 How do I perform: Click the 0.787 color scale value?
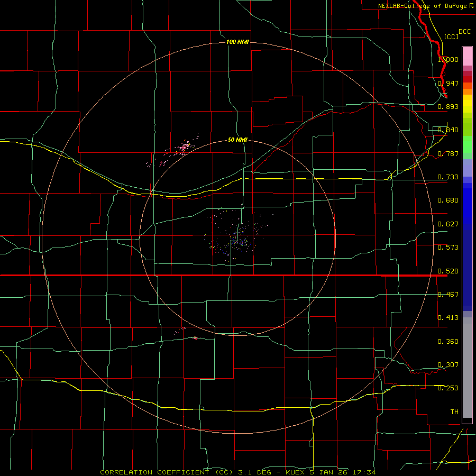[x=448, y=153]
